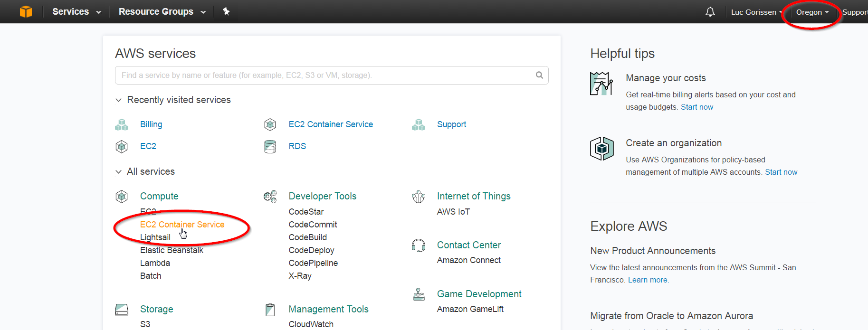868x330 pixels.
Task: Click the AWS orange cube logo
Action: [x=26, y=11]
